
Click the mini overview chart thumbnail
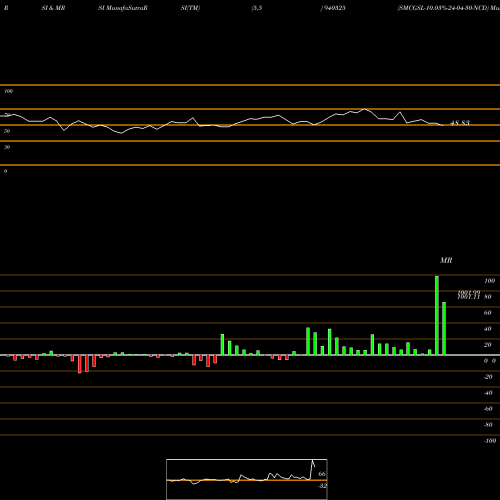pos(247,479)
